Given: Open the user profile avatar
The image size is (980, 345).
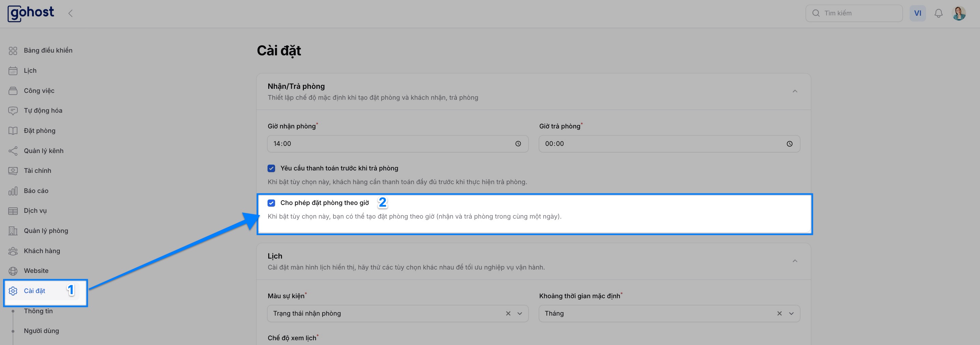Looking at the screenshot, I should click(959, 13).
